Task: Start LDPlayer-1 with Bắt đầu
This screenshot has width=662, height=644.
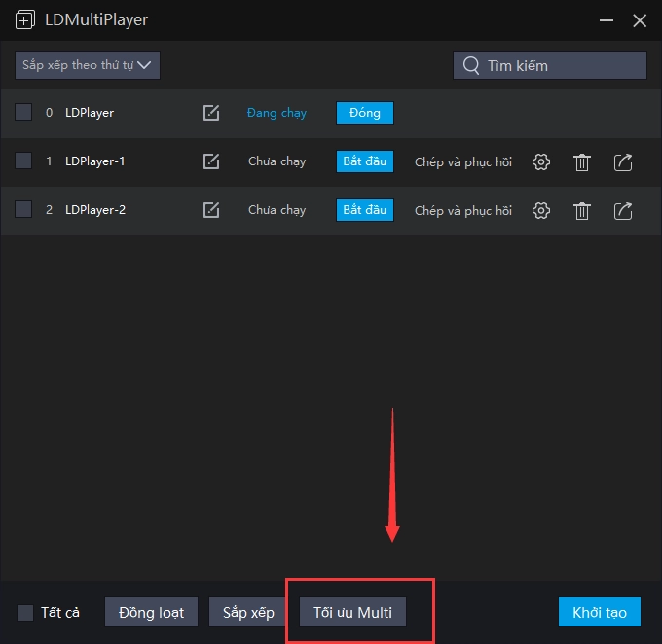Action: tap(365, 161)
